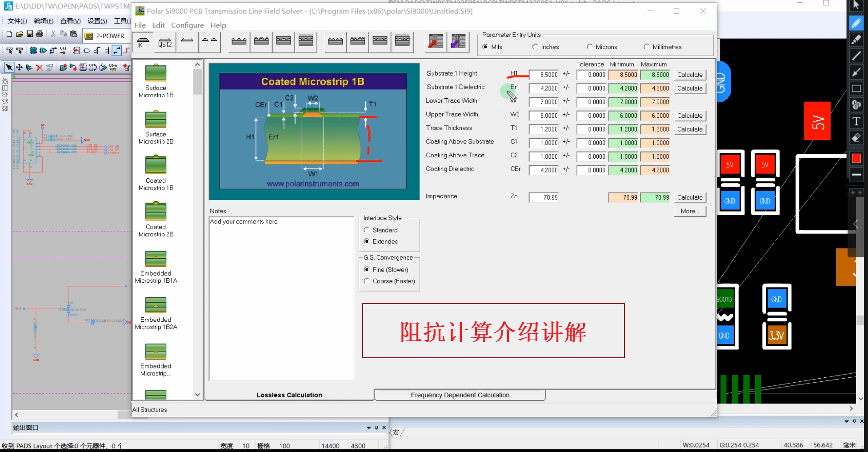The width and height of the screenshot is (868, 452).
Task: Select the Microns units radio button
Action: click(x=590, y=47)
